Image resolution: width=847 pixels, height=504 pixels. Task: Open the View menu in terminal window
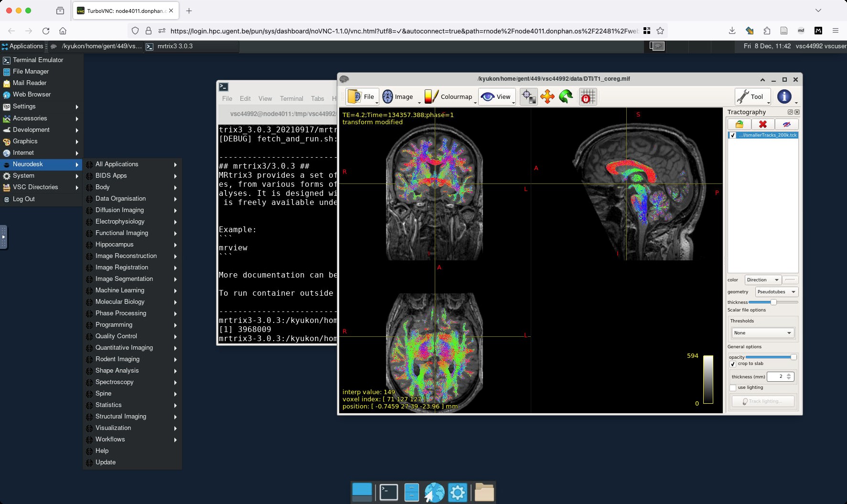[265, 98]
